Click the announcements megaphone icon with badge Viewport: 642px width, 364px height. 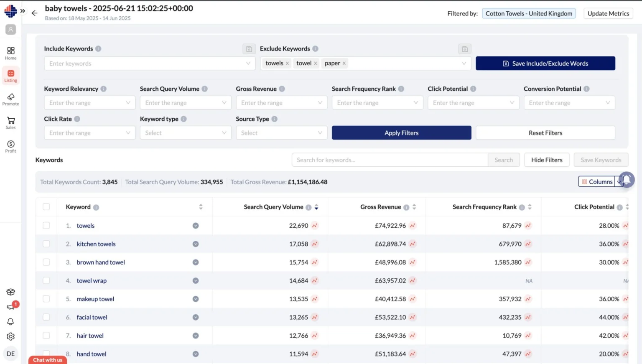point(11,307)
